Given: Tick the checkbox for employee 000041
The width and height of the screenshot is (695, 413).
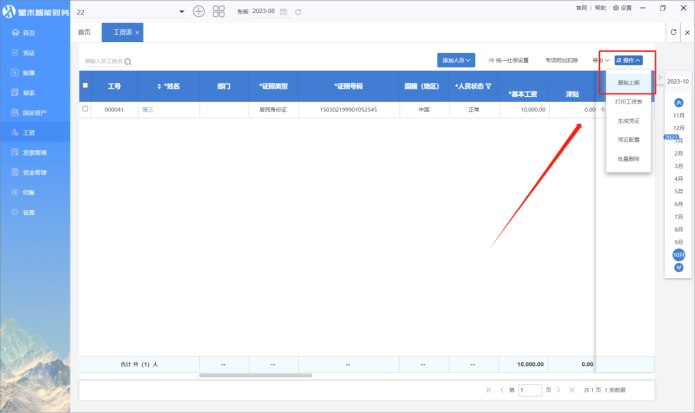Looking at the screenshot, I should [x=85, y=108].
